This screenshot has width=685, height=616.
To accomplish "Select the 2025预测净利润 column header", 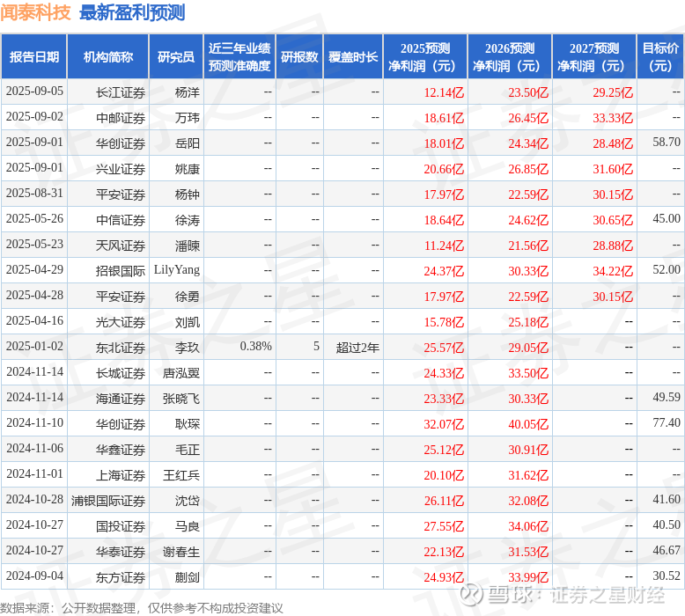I will click(425, 56).
